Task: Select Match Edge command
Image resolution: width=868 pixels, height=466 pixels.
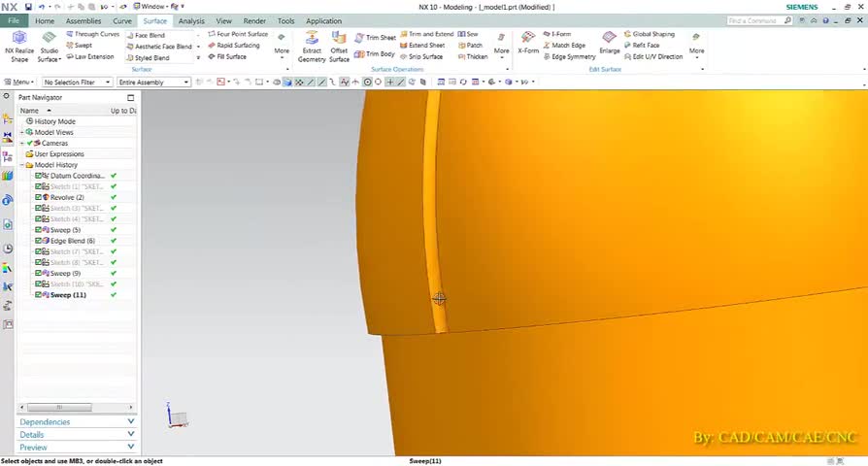Action: 564,46
